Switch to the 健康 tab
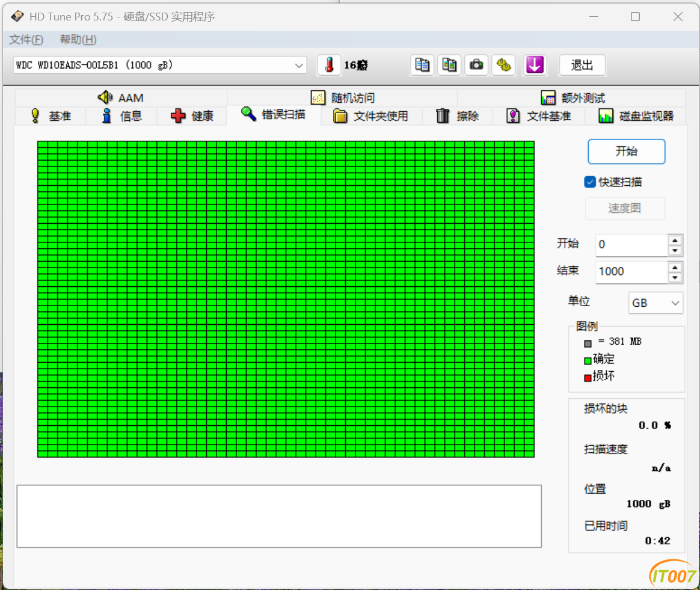Screen dimensions: 700x590 point(192,116)
